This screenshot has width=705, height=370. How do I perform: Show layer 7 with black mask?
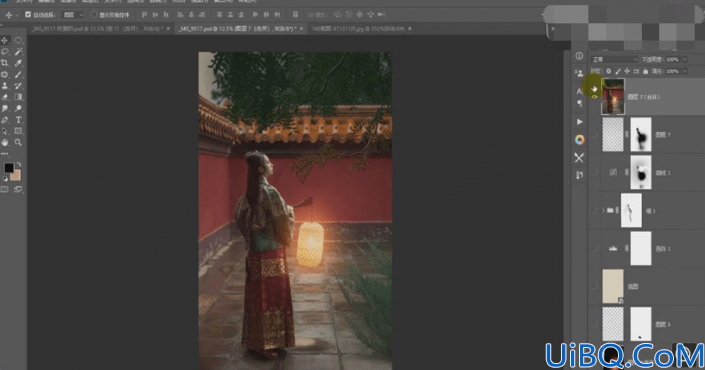click(596, 134)
